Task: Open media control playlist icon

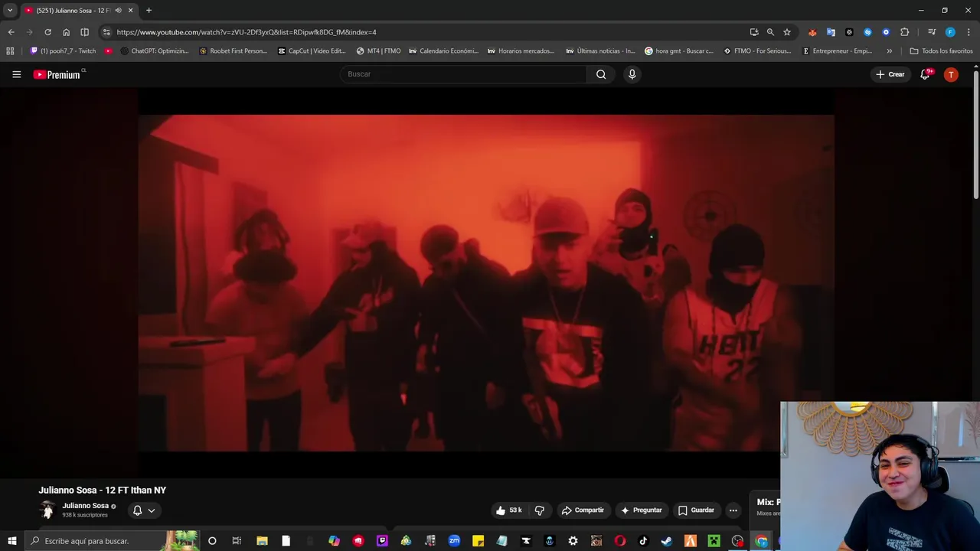Action: 932,32
